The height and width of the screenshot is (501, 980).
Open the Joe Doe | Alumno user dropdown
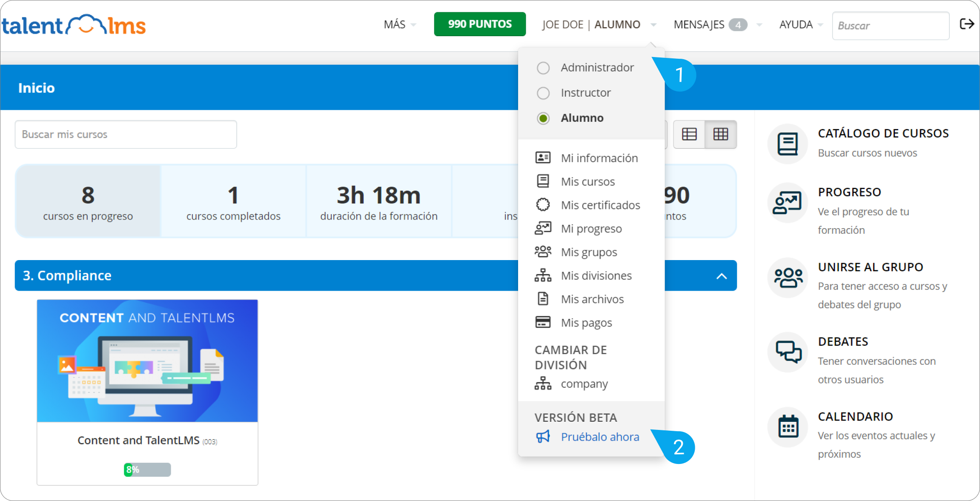599,25
